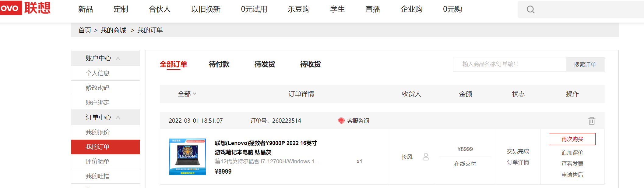Switch to the 待发货 tab
Image resolution: width=644 pixels, height=188 pixels.
click(265, 64)
